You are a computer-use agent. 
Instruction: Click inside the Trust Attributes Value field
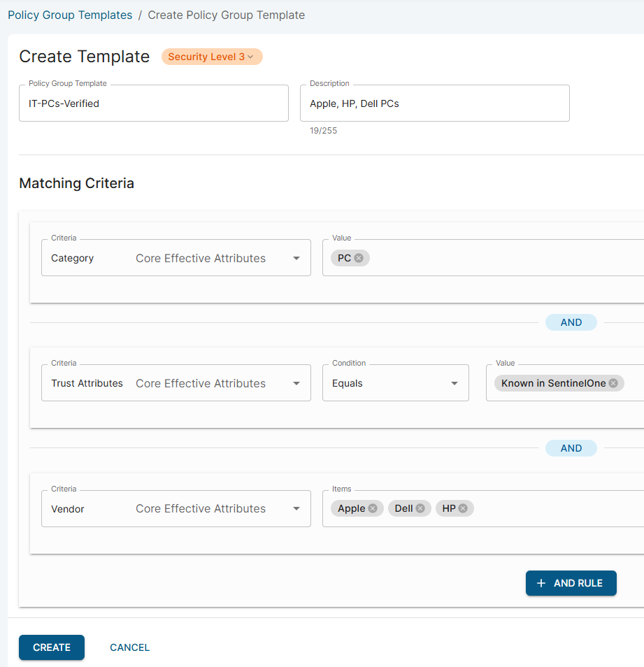565,383
